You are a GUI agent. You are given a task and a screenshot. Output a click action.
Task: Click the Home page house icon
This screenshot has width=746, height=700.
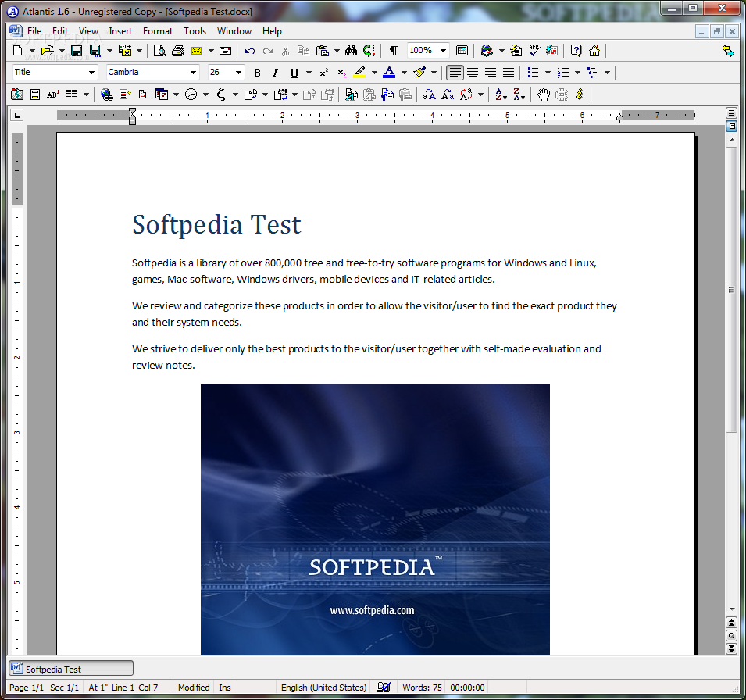(594, 51)
